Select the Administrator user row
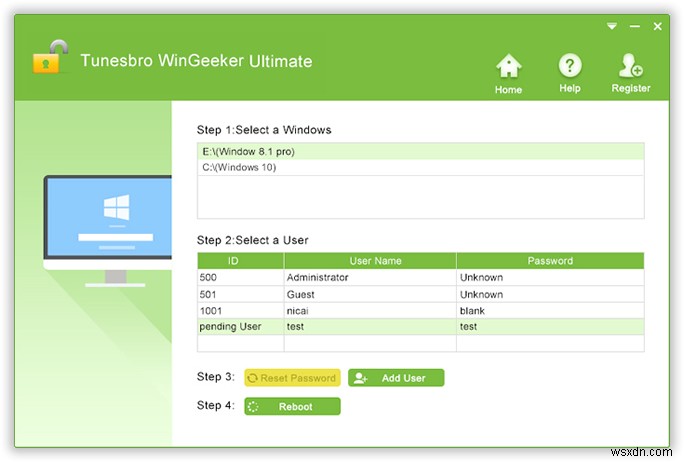The image size is (684, 462). pyautogui.click(x=421, y=277)
